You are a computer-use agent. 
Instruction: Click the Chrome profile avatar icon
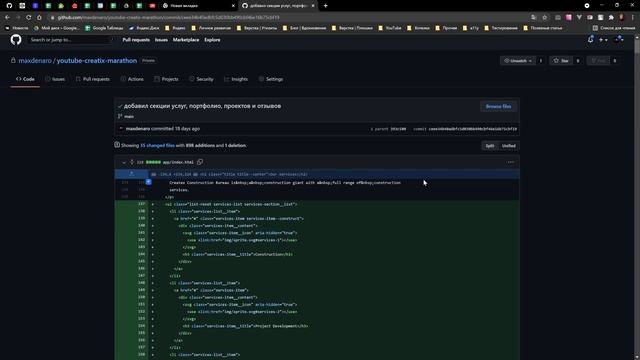[x=622, y=18]
